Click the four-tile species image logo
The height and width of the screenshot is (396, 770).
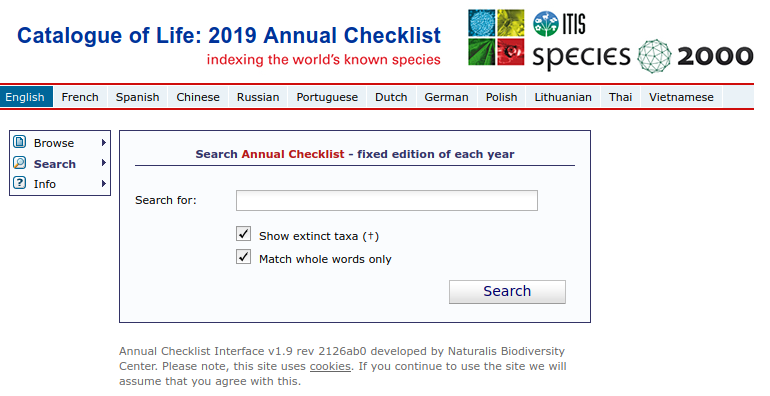(496, 37)
